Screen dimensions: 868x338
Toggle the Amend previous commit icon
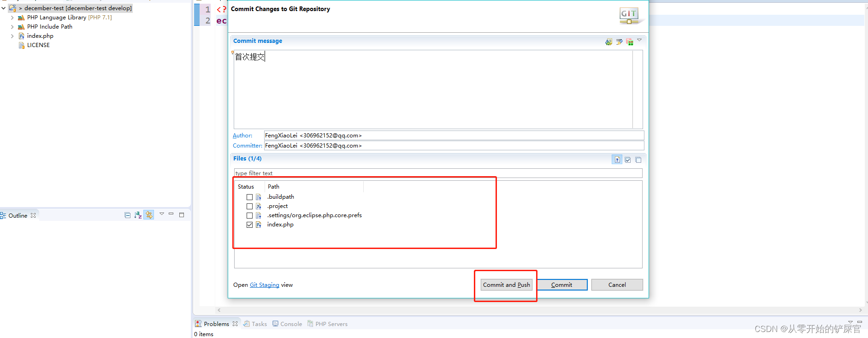pos(608,42)
